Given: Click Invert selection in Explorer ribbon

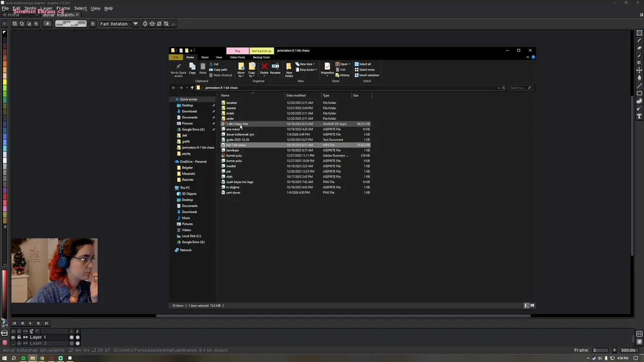Looking at the screenshot, I should (367, 75).
